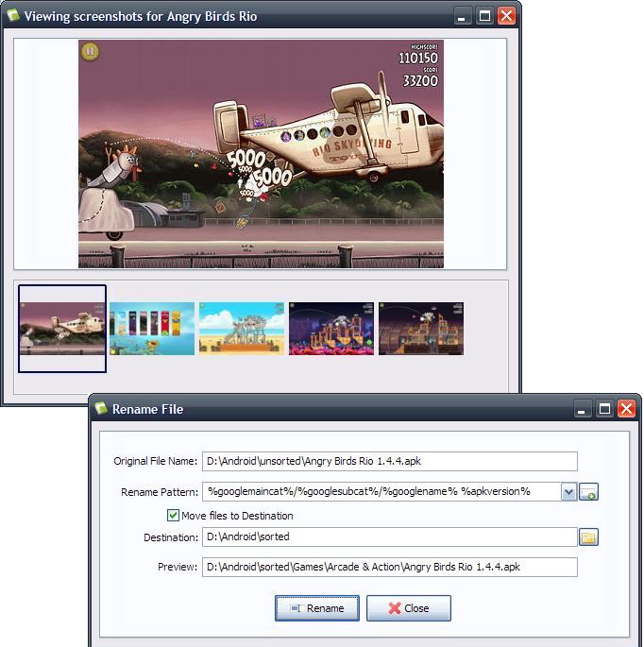
Task: Select the fifth hangar level thumbnail
Action: coord(421,329)
